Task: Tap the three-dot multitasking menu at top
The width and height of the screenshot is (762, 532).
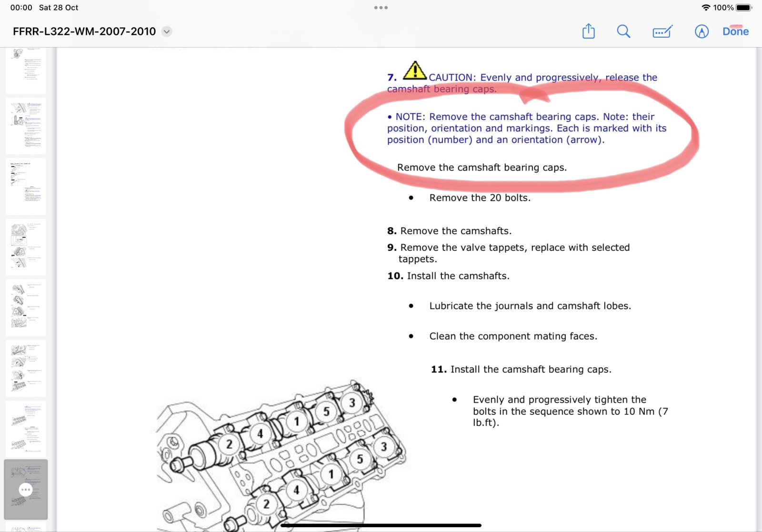Action: pos(381,8)
